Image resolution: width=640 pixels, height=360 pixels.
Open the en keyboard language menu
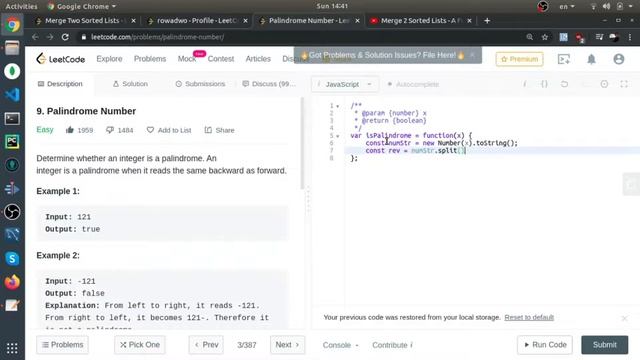[x=567, y=7]
